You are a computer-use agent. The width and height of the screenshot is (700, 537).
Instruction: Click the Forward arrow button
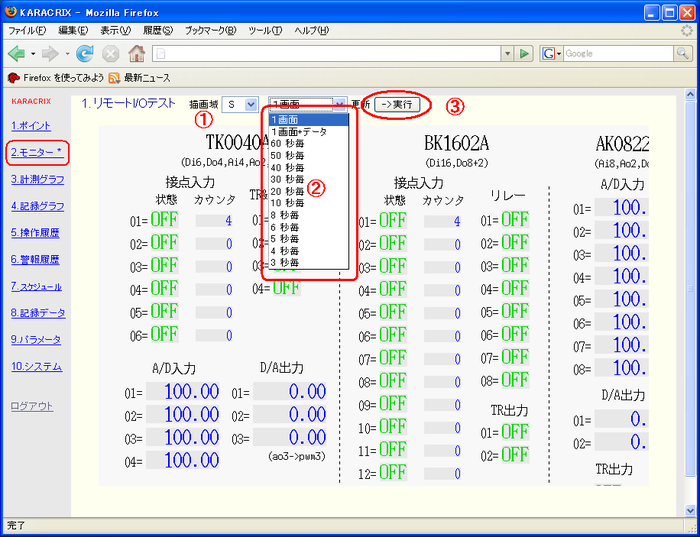tap(50, 54)
